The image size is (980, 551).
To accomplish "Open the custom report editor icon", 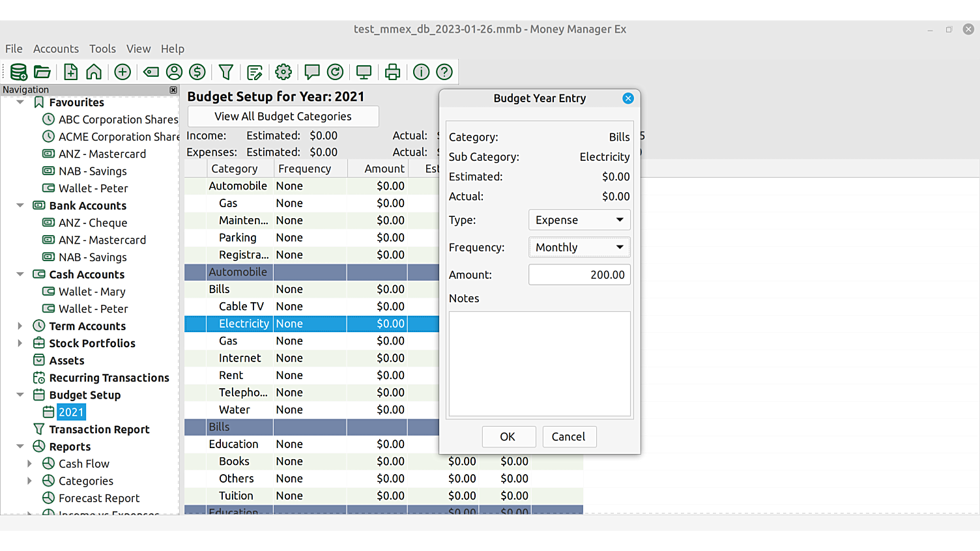I will click(x=255, y=72).
